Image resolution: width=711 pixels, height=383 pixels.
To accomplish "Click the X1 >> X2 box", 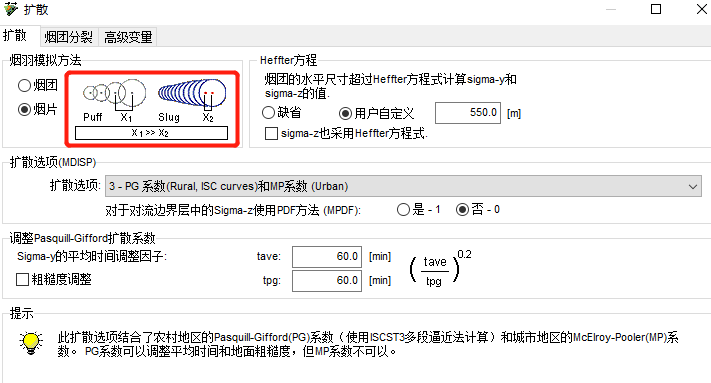I will click(151, 133).
